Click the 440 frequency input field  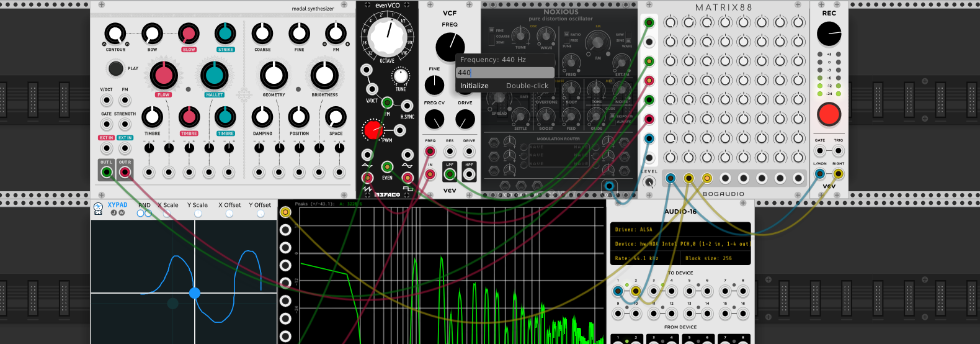click(505, 73)
